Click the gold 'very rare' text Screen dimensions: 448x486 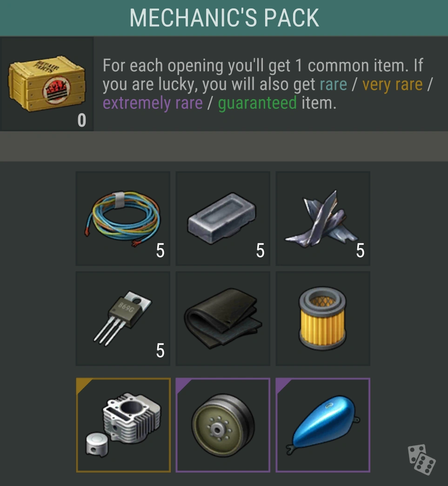coord(392,84)
